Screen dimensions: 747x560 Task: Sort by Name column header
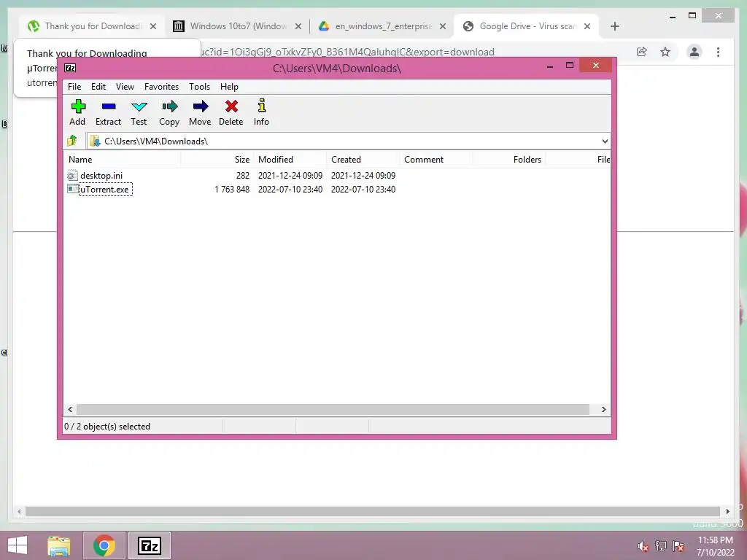122,160
